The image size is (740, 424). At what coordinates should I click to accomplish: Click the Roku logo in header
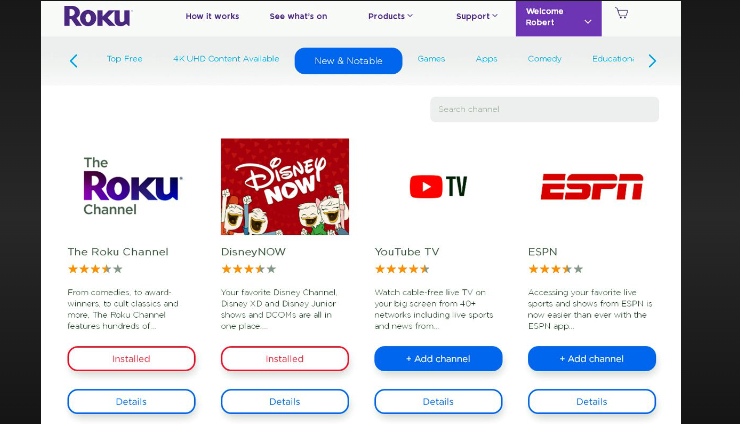[97, 17]
